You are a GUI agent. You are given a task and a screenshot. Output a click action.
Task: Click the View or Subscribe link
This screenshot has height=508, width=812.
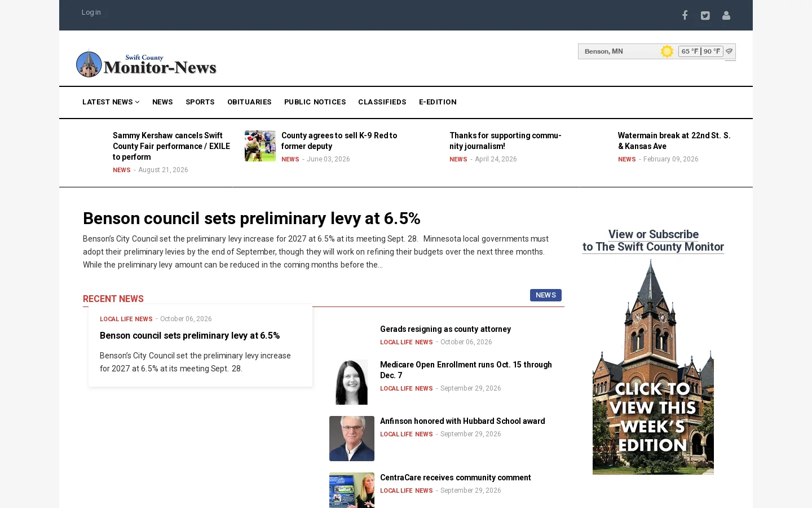[x=653, y=240]
